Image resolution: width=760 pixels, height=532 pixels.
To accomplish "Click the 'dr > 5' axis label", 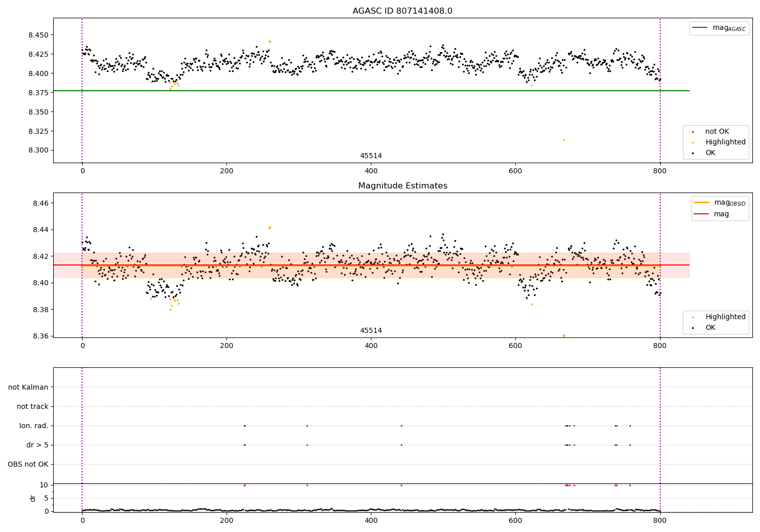I will tap(37, 445).
